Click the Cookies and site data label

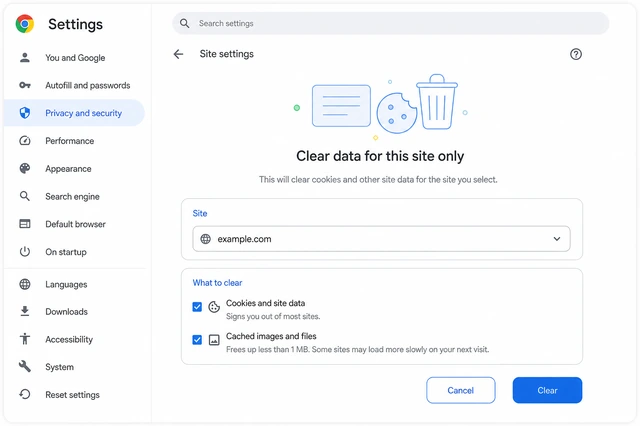(x=266, y=303)
